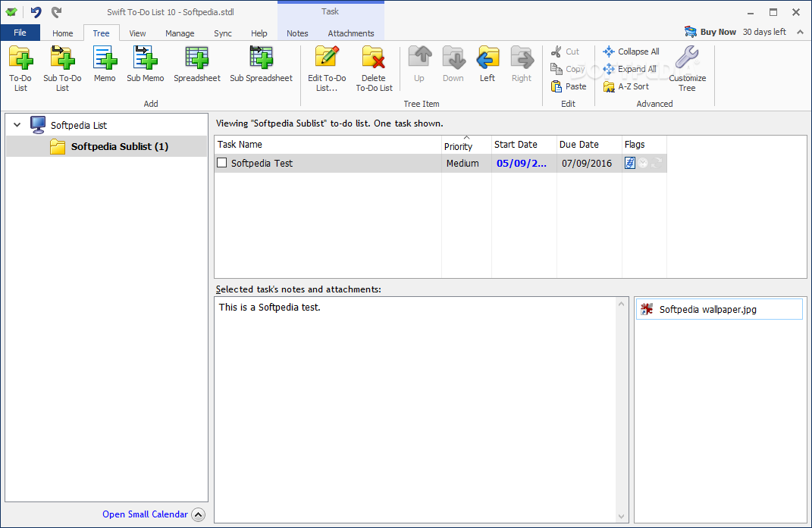
Task: Move tree item Down
Action: (x=453, y=64)
